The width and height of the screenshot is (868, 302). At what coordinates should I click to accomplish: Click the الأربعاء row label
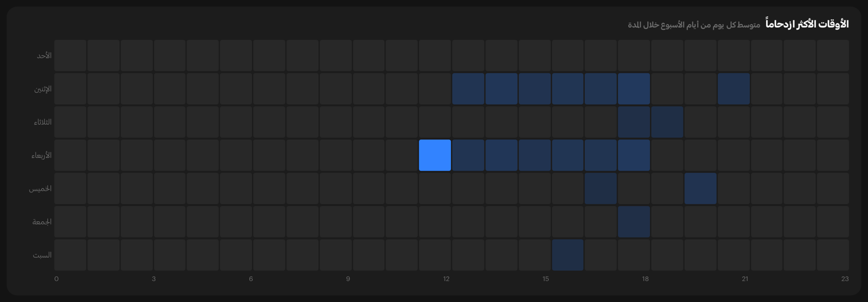coord(41,156)
